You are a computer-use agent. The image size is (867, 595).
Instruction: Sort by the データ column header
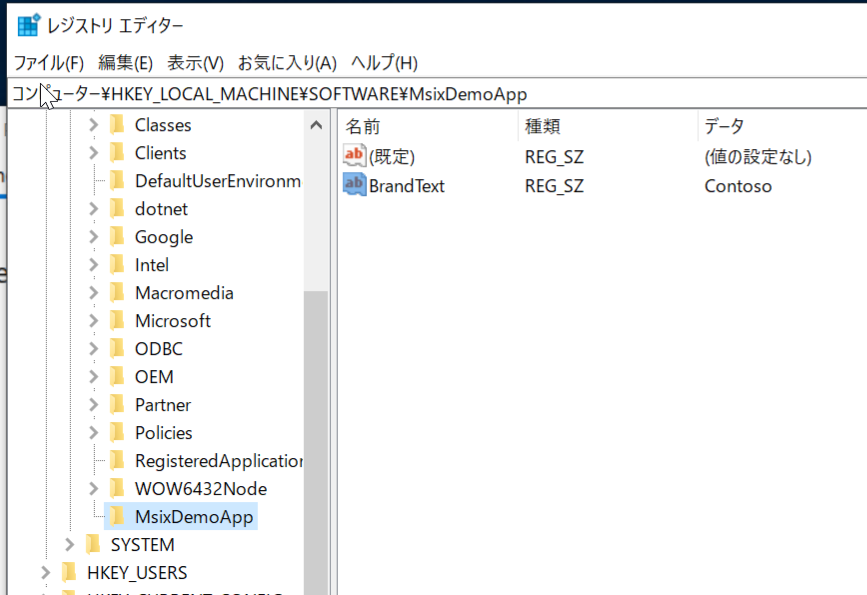point(782,126)
